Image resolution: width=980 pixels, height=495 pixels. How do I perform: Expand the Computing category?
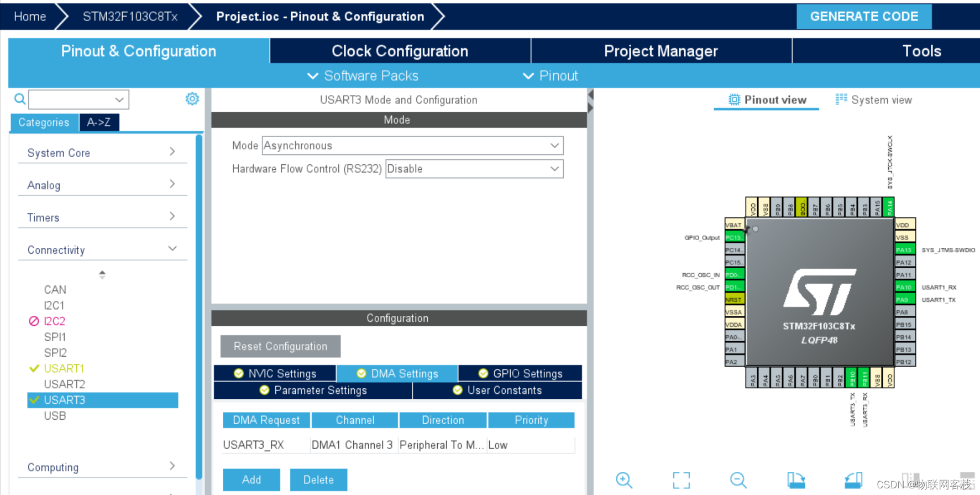[x=103, y=467]
